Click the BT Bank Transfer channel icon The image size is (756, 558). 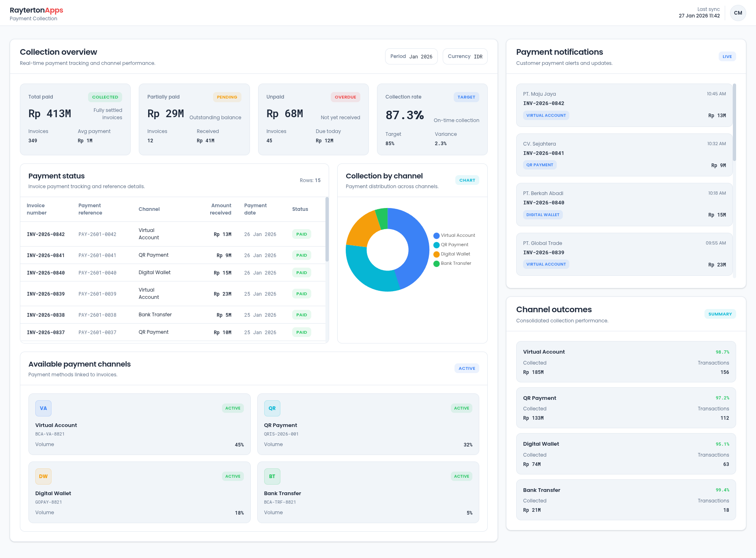(x=272, y=476)
